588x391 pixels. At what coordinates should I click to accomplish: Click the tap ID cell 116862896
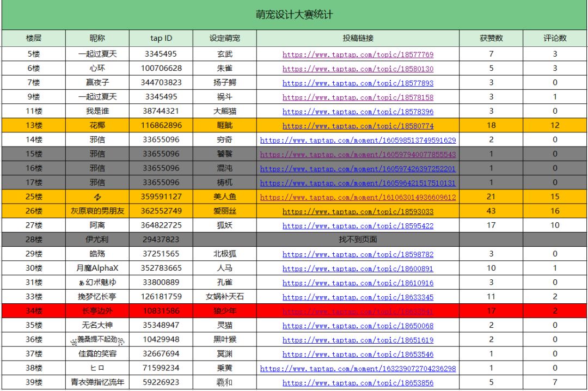pyautogui.click(x=161, y=125)
